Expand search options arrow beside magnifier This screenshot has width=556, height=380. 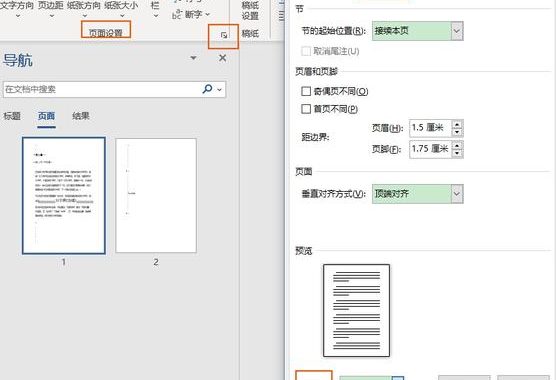(x=219, y=89)
